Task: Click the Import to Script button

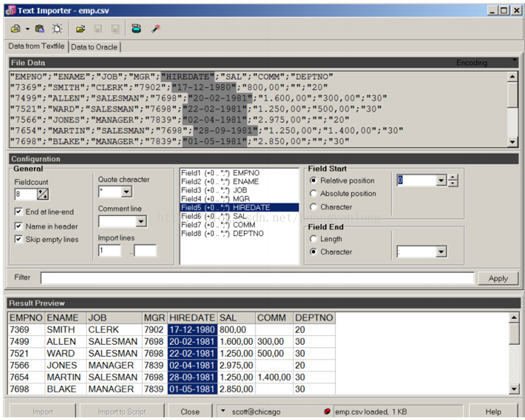Action: [x=122, y=412]
